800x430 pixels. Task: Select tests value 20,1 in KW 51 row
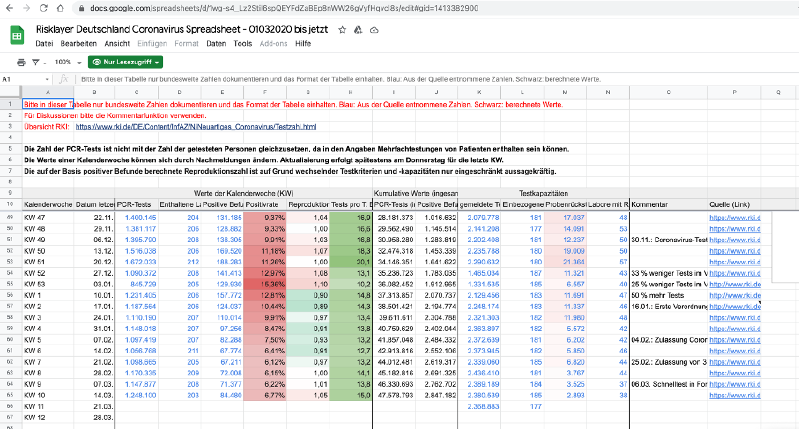pos(351,262)
